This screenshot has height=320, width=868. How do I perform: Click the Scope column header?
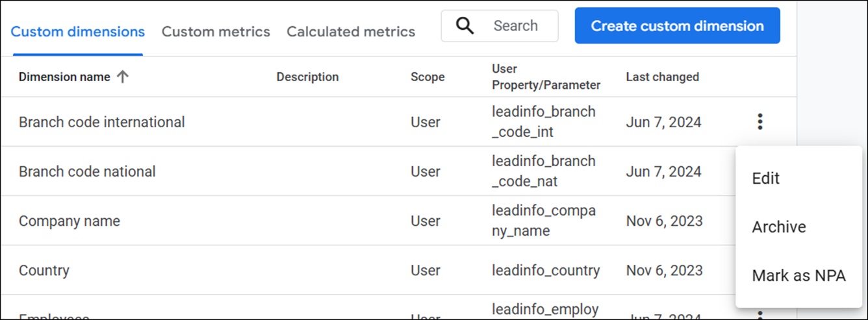[428, 77]
